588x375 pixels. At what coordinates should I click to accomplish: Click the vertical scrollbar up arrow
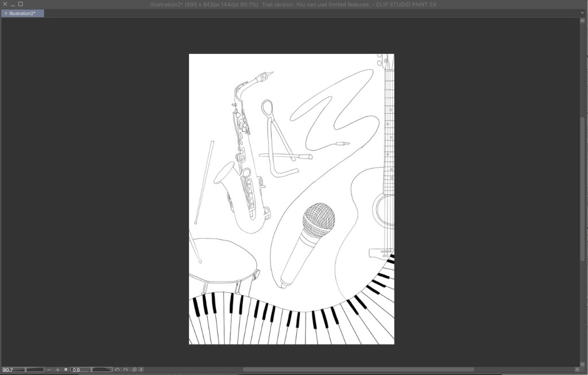click(583, 21)
